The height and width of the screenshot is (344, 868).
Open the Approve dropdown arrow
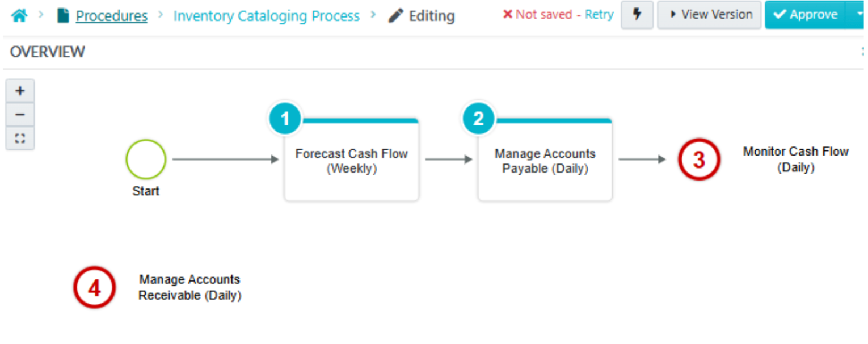click(x=860, y=15)
